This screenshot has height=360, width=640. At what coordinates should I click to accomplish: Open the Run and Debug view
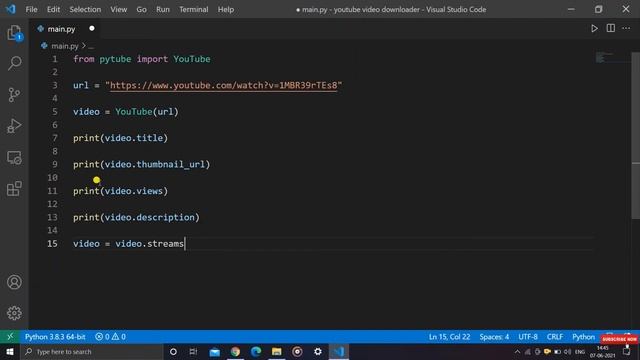[x=14, y=126]
